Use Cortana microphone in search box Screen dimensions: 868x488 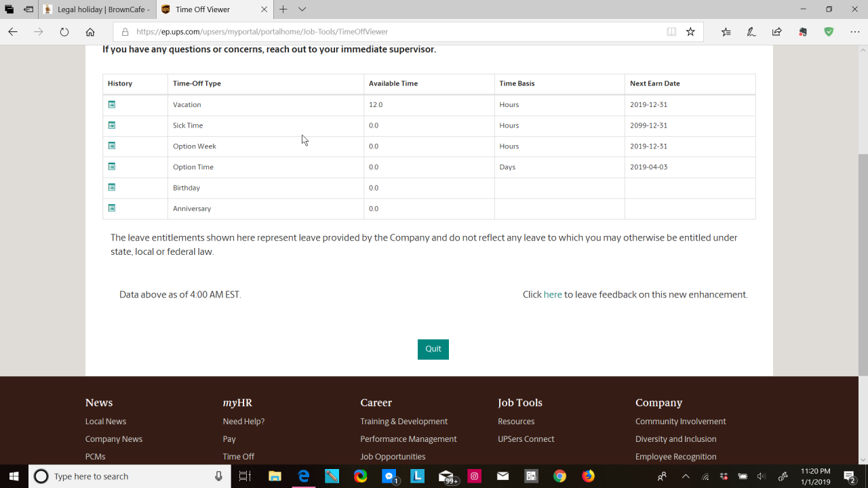coord(218,476)
